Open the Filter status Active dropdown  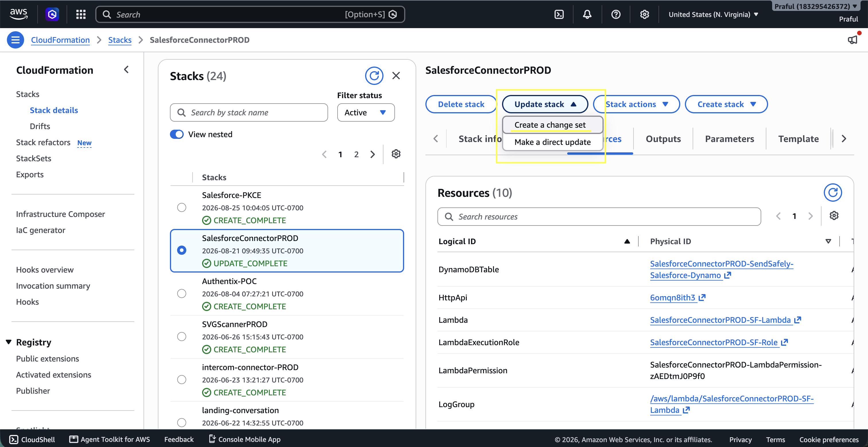coord(366,112)
